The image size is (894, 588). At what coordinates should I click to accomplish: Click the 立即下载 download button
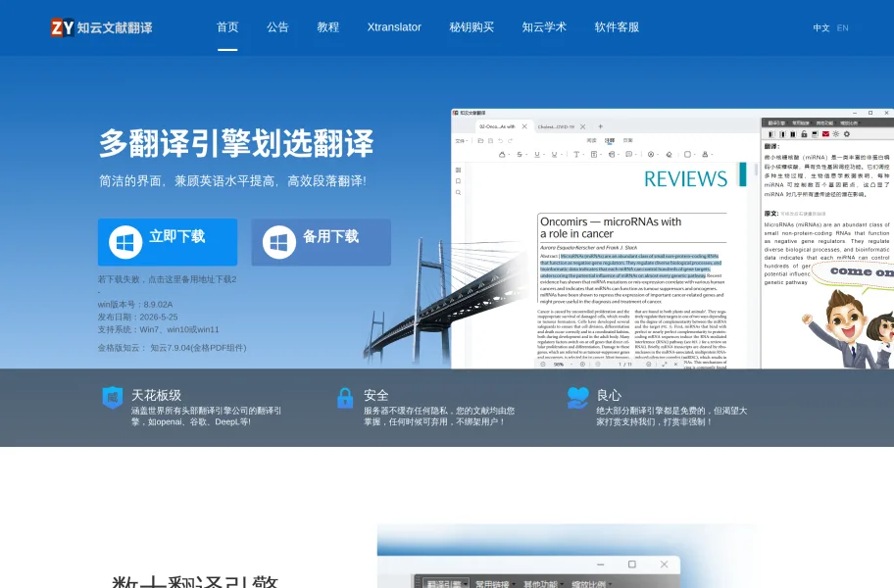coord(168,242)
